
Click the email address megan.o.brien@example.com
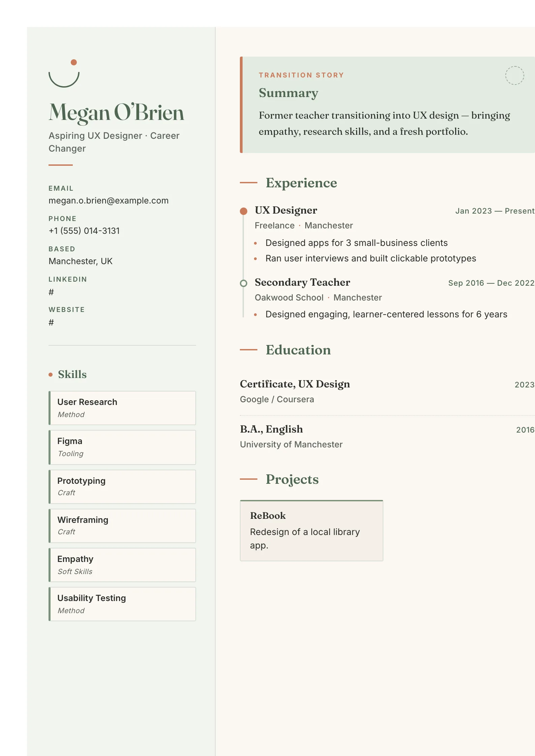point(108,200)
